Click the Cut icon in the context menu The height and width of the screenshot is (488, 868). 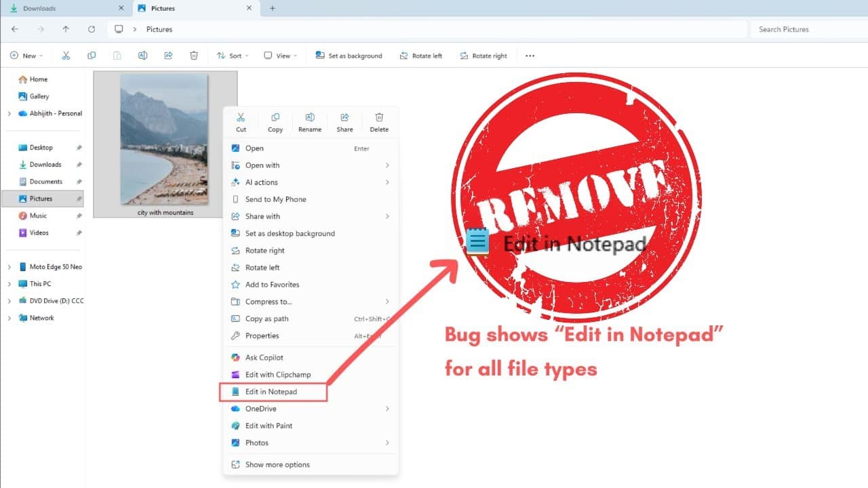click(241, 121)
